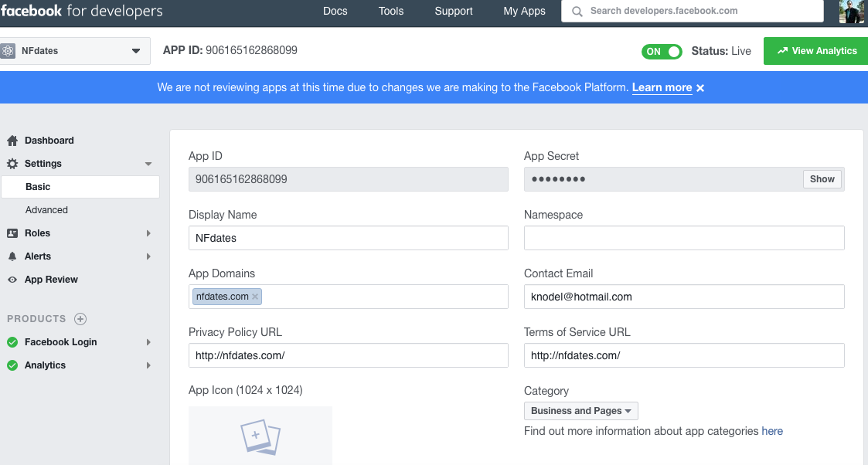Click the Terms of Service URL field
This screenshot has width=868, height=465.
point(684,355)
